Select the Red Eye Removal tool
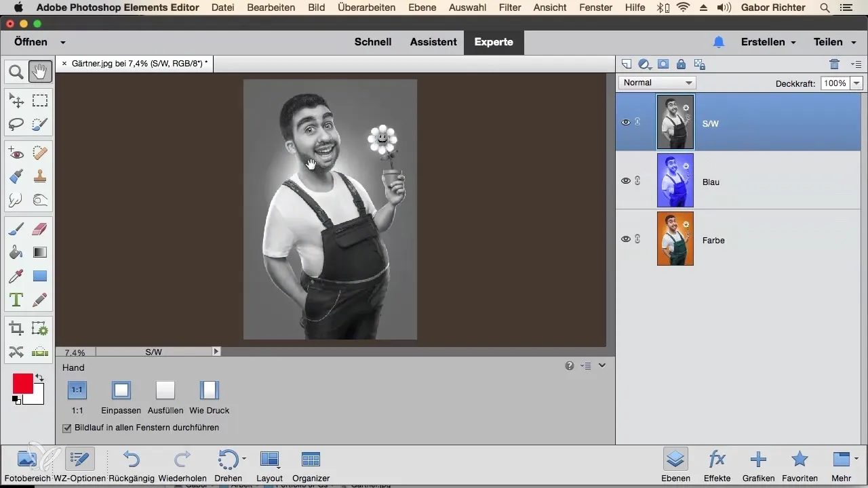The height and width of the screenshot is (488, 868). [16, 153]
